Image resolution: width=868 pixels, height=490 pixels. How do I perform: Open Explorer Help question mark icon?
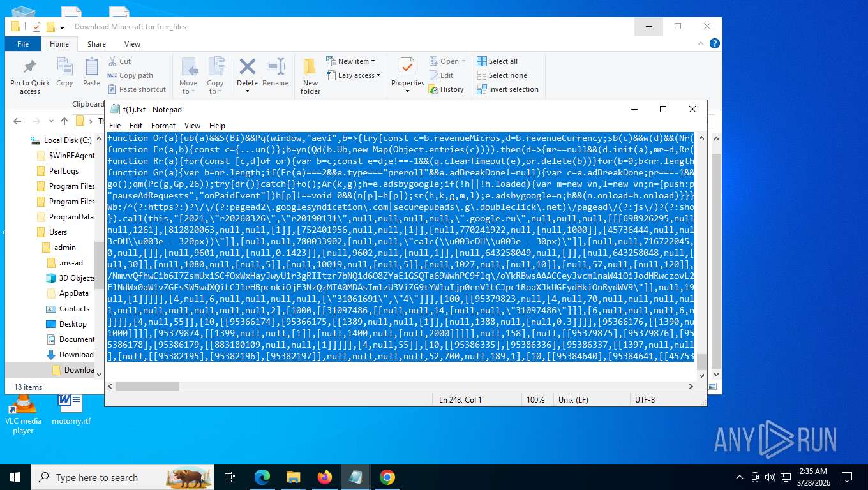coord(715,43)
